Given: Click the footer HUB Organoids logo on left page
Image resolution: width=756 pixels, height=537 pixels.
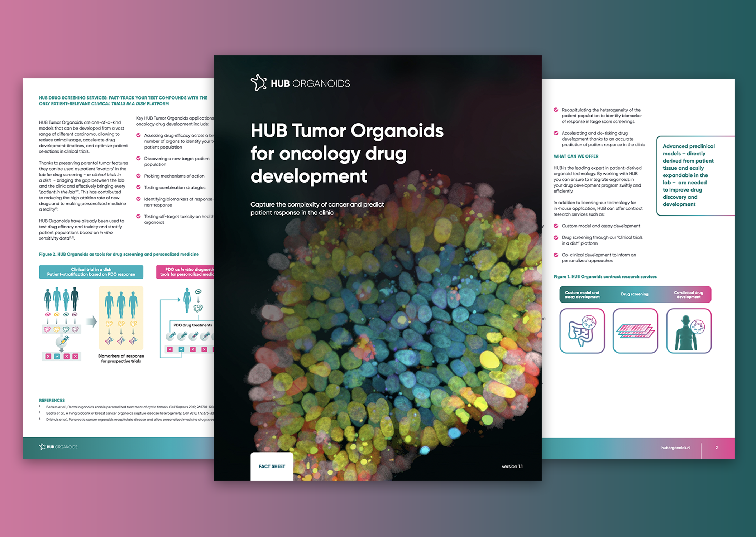Looking at the screenshot, I should tap(58, 446).
